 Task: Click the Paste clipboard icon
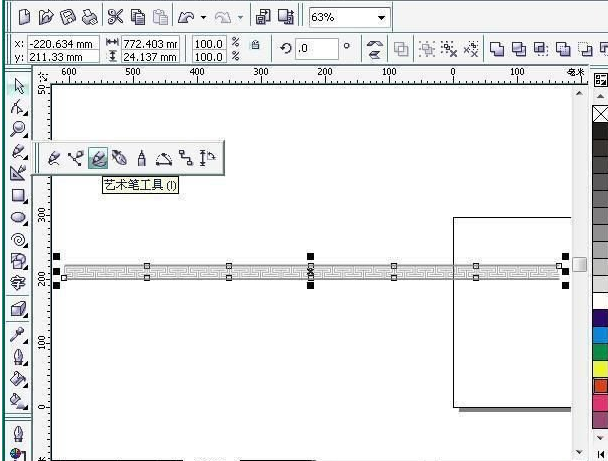(160, 17)
